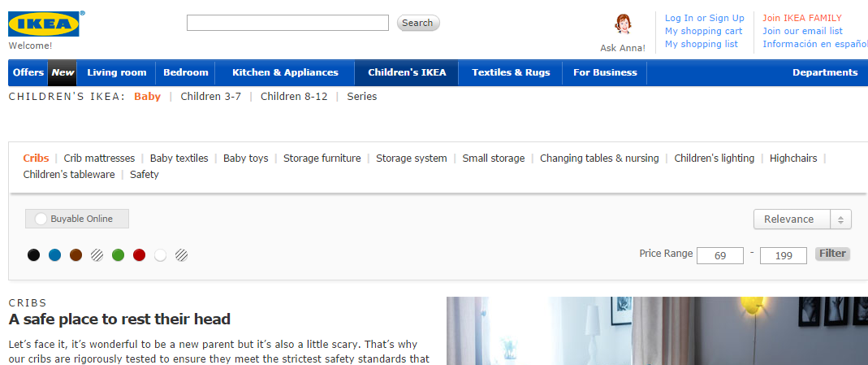Image resolution: width=868 pixels, height=365 pixels.
Task: Expand the Departments menu
Action: [x=825, y=72]
